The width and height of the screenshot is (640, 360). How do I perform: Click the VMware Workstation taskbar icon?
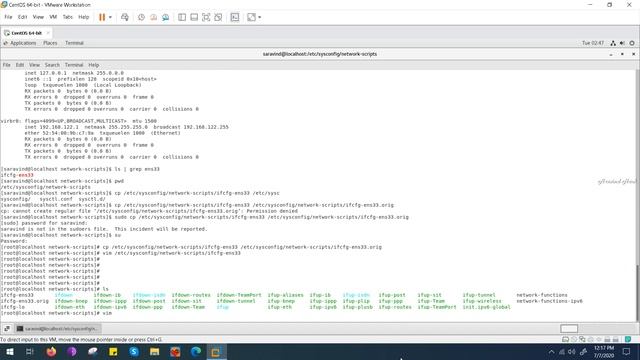pyautogui.click(x=216, y=351)
